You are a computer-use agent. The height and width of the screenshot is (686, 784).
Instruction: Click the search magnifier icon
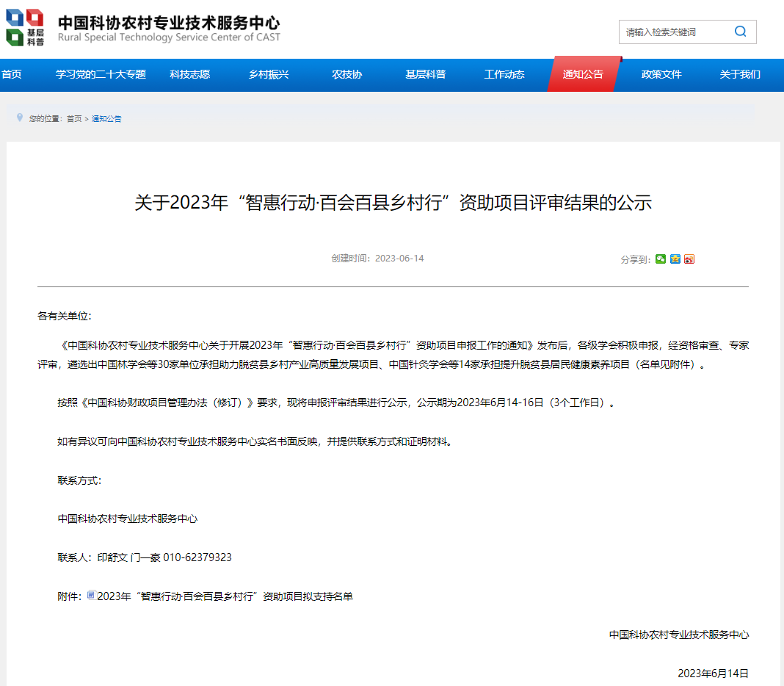740,32
